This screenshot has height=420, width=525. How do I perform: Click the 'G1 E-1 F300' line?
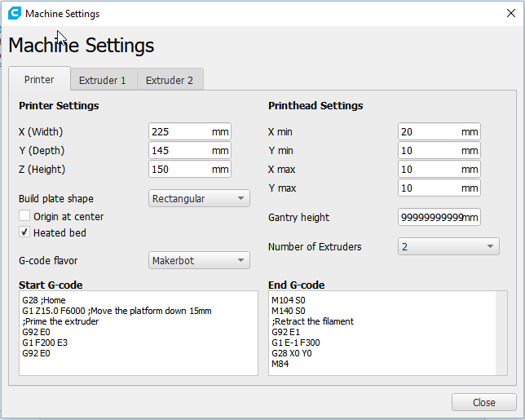tap(296, 343)
